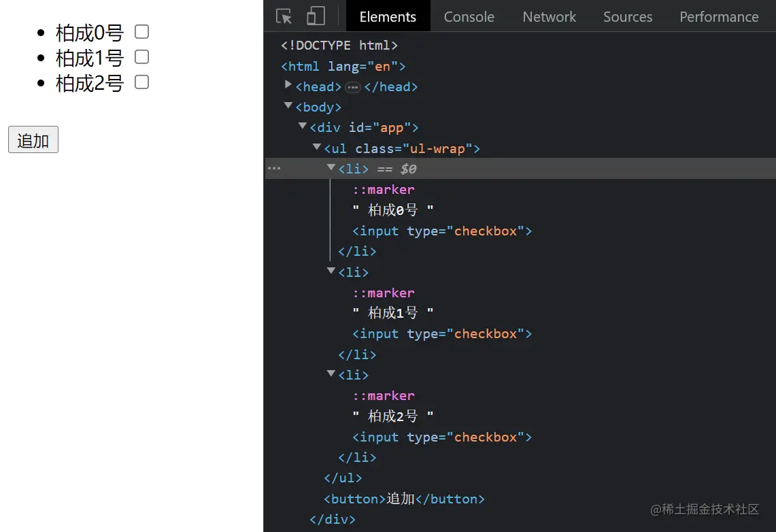Collapse the li node containing 柏成2号
Screen dimensions: 776x532
(x=331, y=373)
